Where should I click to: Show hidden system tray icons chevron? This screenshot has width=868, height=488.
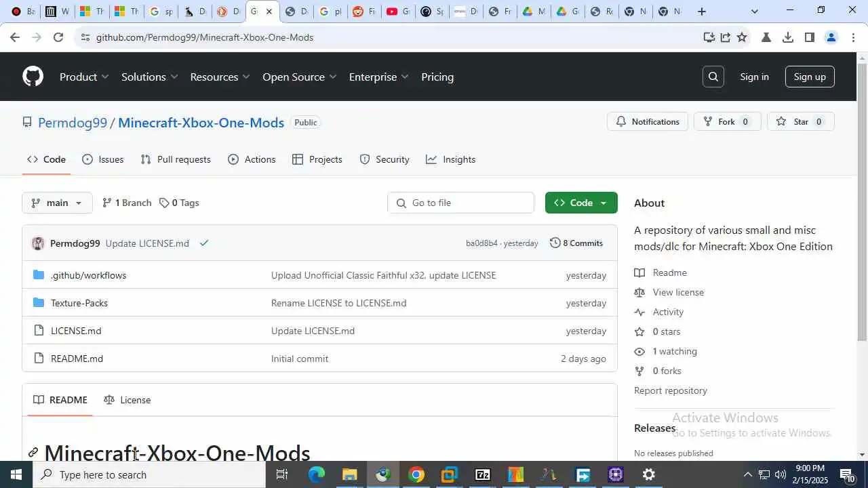(x=748, y=474)
